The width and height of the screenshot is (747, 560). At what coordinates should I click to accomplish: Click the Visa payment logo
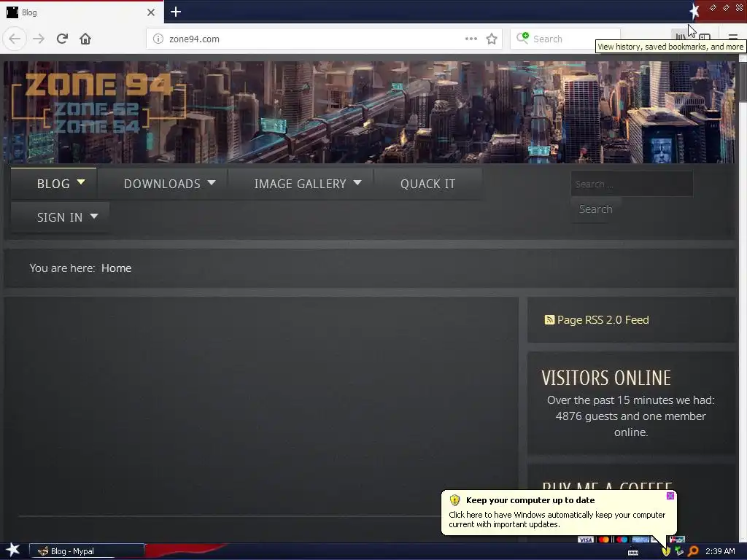585,540
